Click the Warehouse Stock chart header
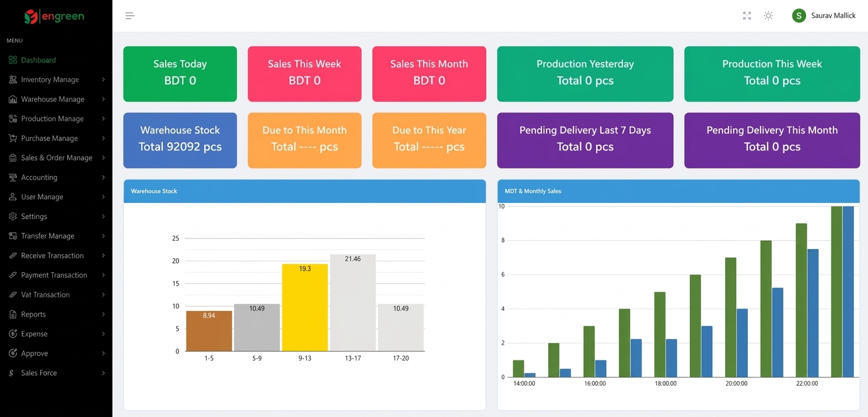Viewport: 868px width, 417px height. tap(304, 191)
